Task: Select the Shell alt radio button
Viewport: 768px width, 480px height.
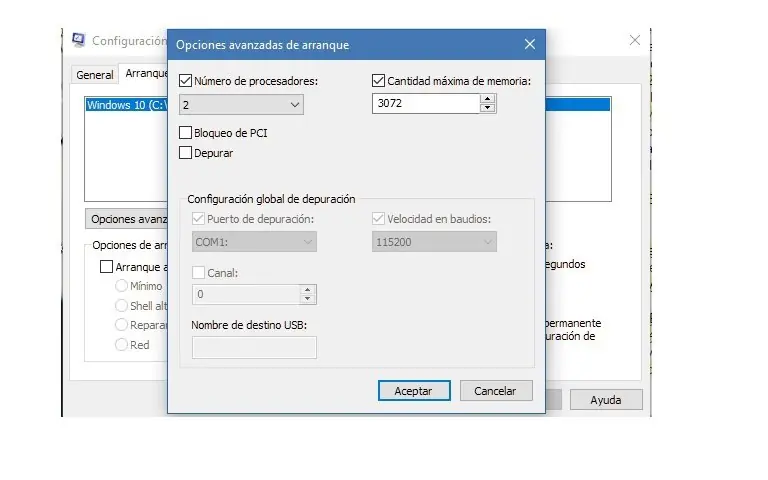Action: pos(121,306)
